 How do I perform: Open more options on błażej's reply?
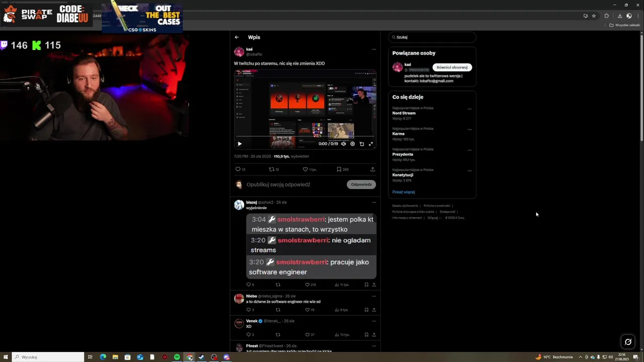click(x=374, y=202)
